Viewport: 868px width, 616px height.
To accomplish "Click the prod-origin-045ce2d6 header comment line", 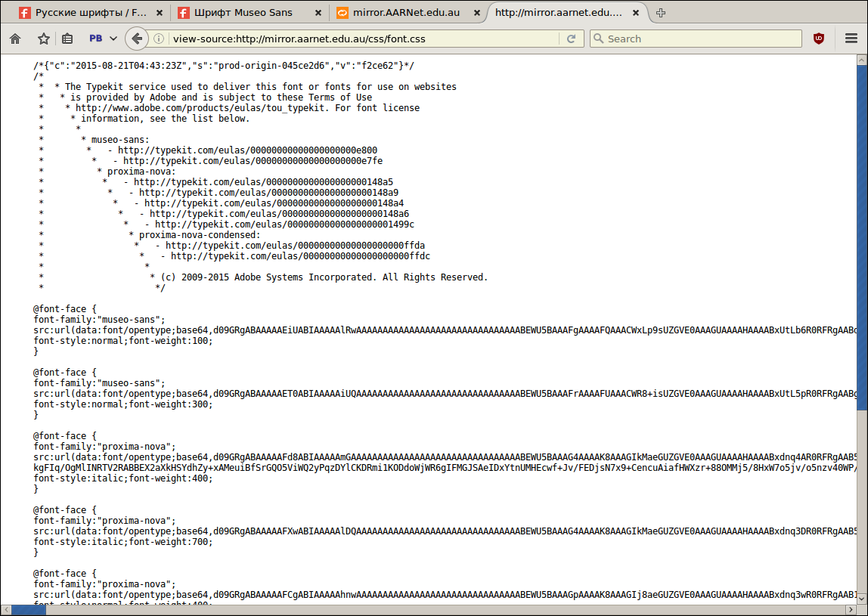I will coord(224,65).
